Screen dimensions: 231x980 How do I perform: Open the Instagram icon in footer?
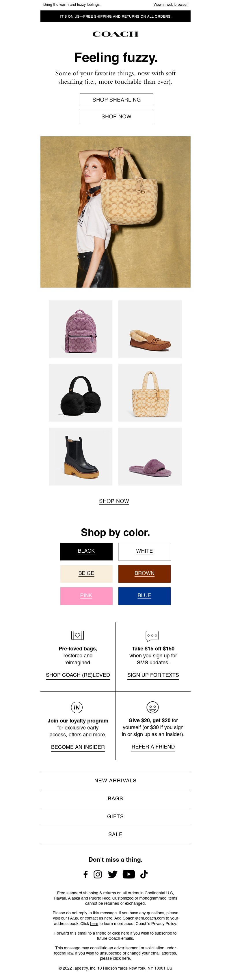coord(98,875)
